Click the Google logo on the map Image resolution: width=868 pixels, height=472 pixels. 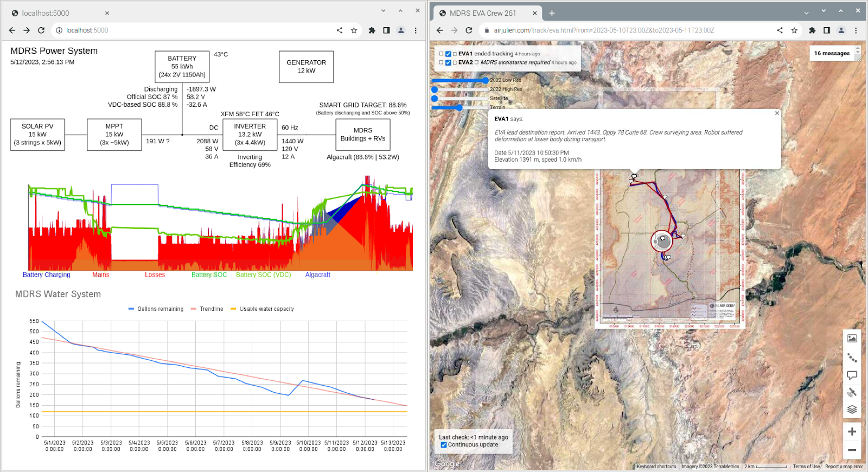(x=447, y=464)
